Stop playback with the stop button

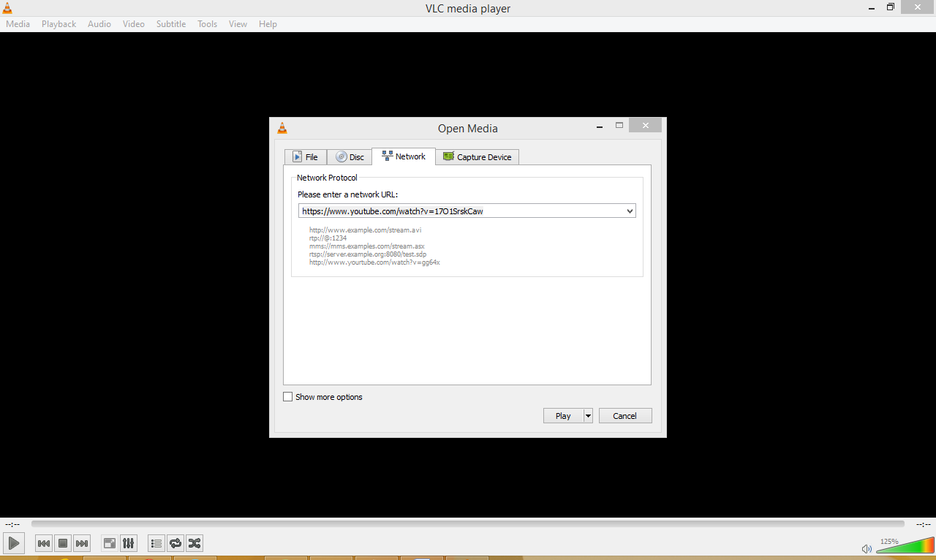(x=63, y=543)
